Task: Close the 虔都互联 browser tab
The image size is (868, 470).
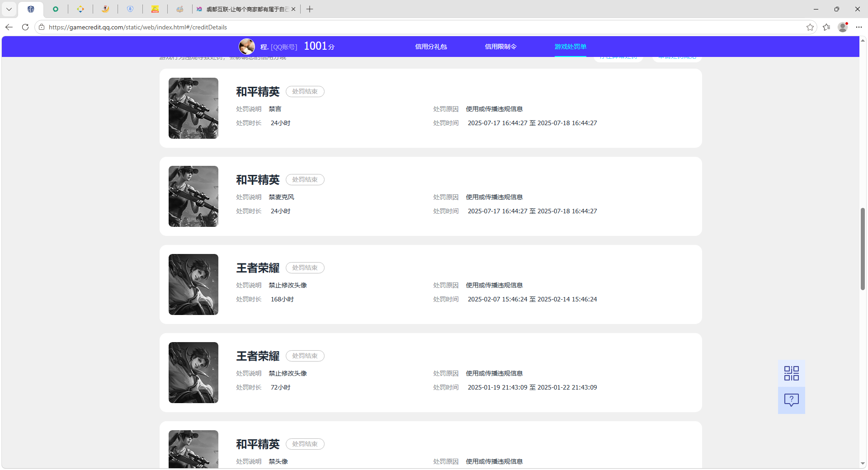Action: [293, 9]
